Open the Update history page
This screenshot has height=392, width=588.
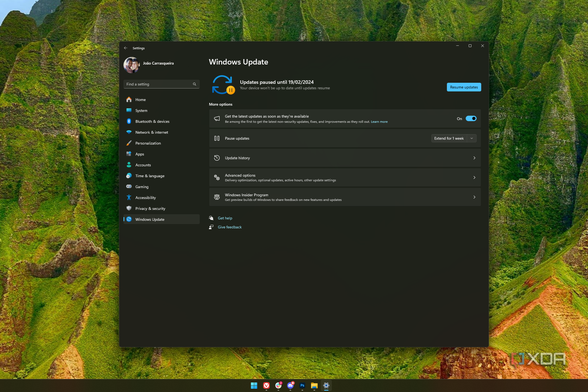coord(344,158)
